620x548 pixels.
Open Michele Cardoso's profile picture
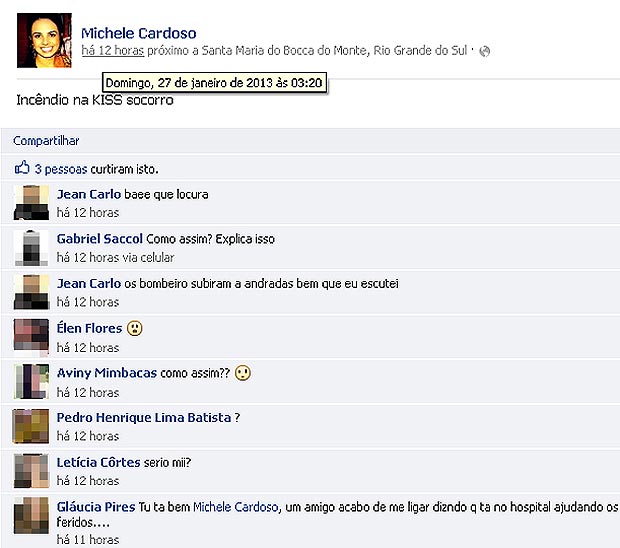[44, 40]
